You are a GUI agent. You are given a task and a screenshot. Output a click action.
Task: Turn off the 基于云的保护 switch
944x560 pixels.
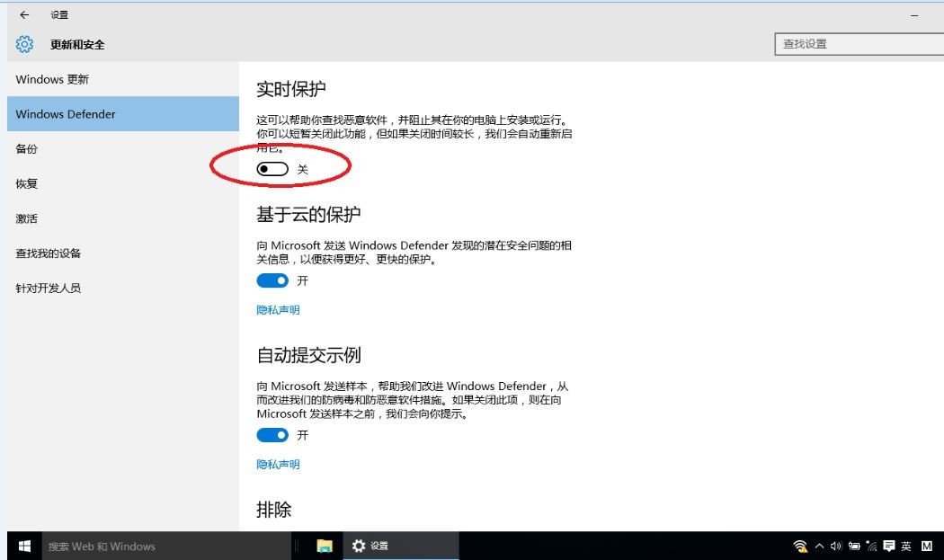click(x=272, y=280)
